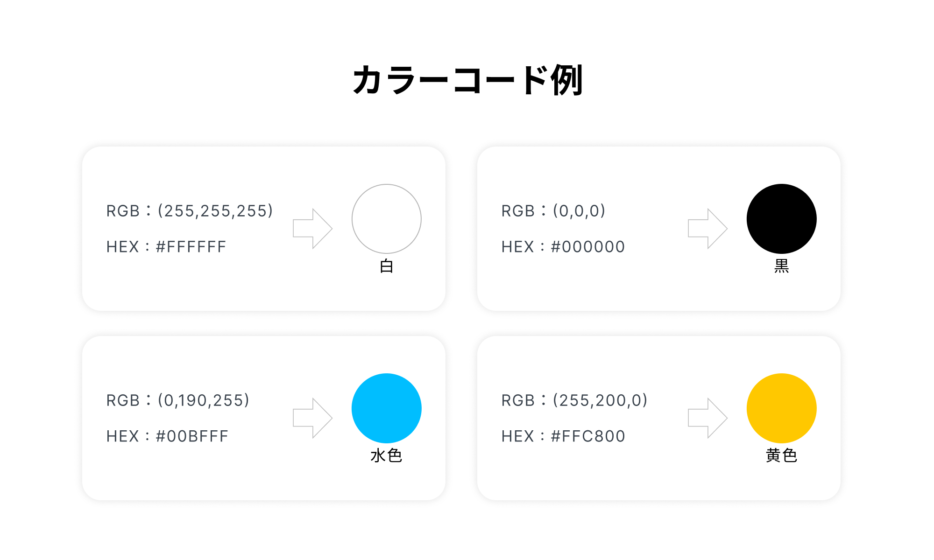Click the HEX : #FFC800 text
Screen dimensions: 934x560
tap(563, 436)
